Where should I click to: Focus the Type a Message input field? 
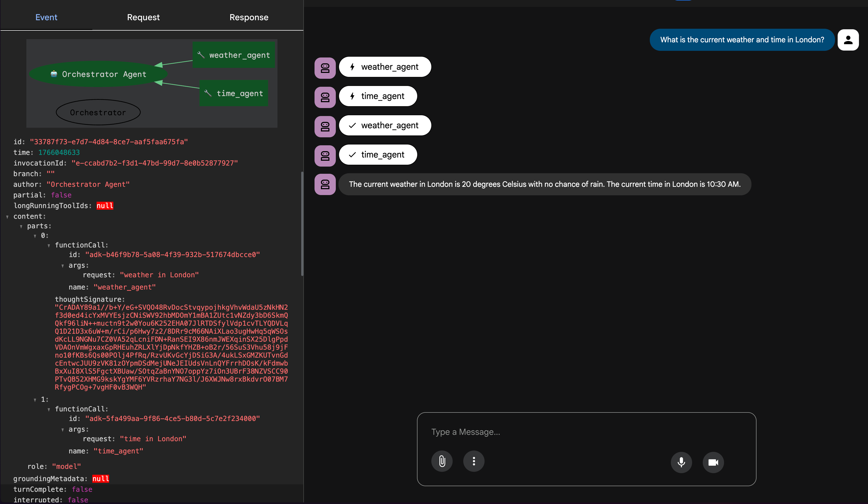[586, 432]
